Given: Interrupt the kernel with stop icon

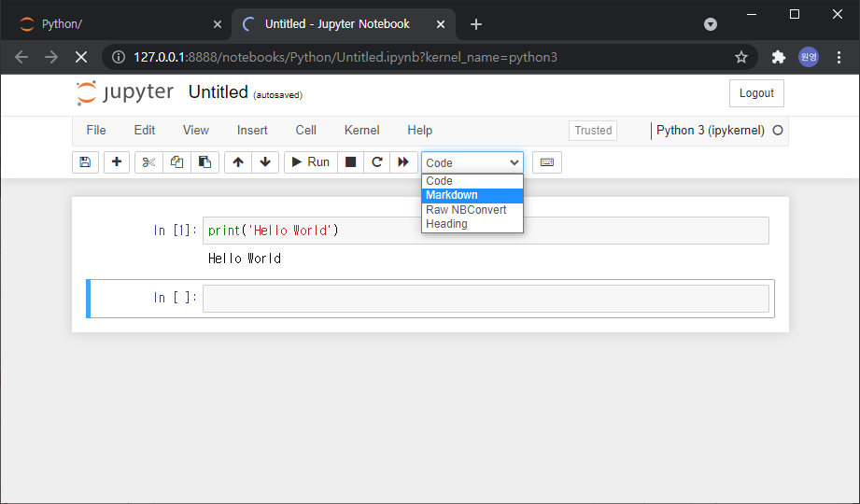Looking at the screenshot, I should click(350, 162).
